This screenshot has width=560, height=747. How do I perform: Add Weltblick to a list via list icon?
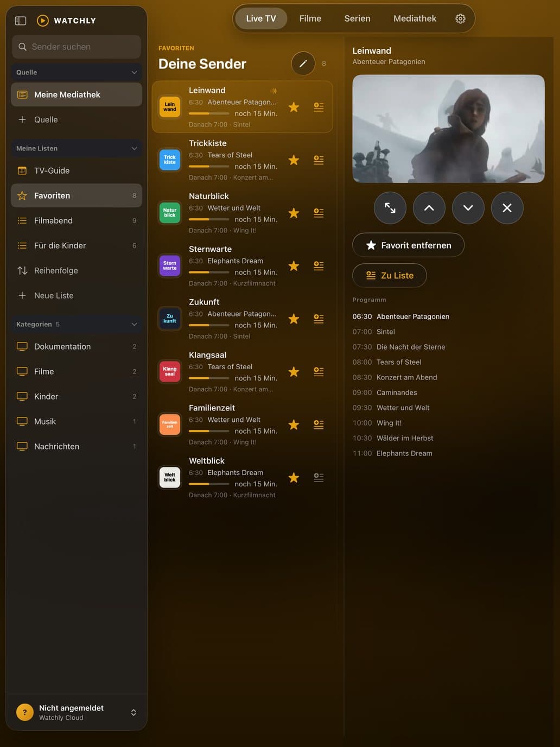(x=319, y=478)
